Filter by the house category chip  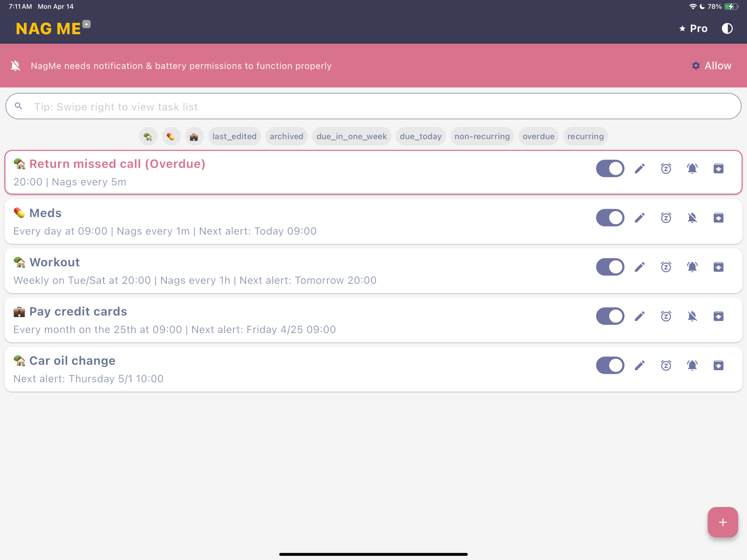(x=148, y=136)
